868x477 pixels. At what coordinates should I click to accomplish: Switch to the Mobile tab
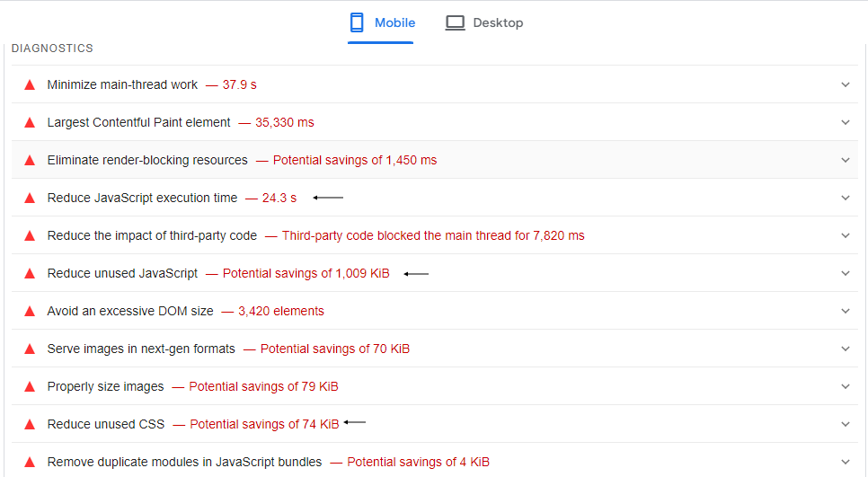[394, 22]
